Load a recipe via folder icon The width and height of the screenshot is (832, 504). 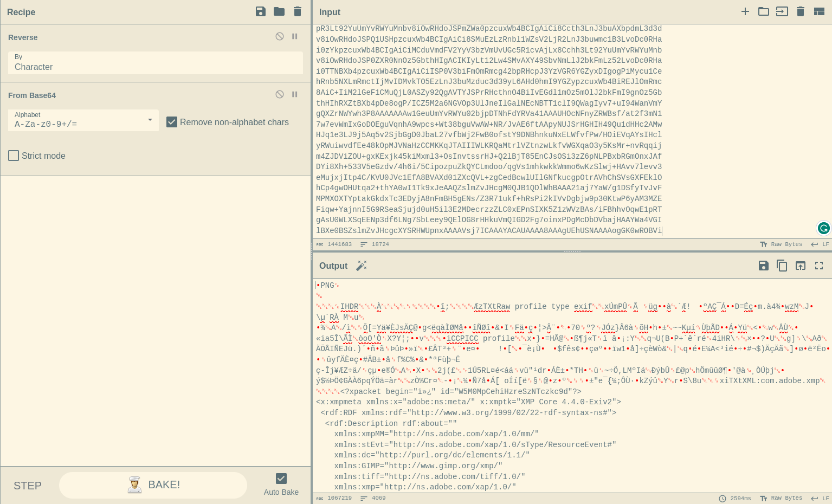coord(279,11)
